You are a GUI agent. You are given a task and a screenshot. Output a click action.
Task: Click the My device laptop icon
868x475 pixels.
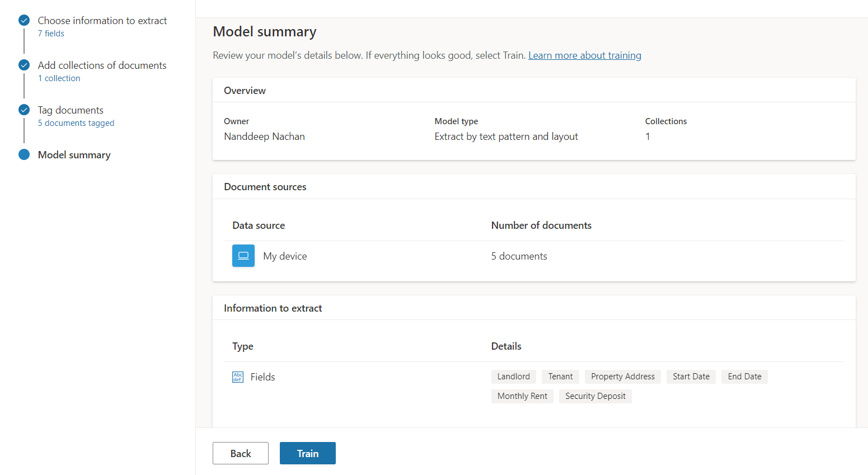243,256
